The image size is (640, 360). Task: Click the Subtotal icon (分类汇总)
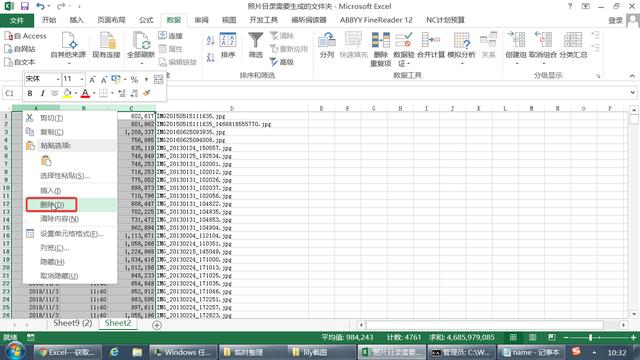[x=573, y=45]
